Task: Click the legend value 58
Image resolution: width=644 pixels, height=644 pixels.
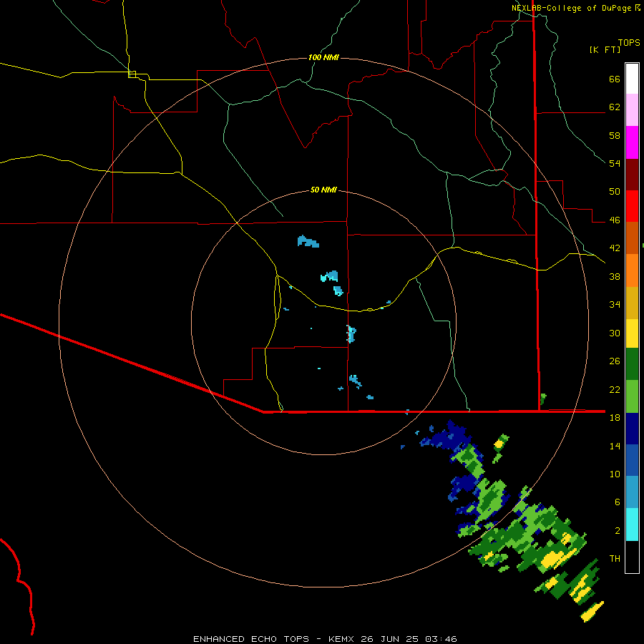Action: point(615,135)
